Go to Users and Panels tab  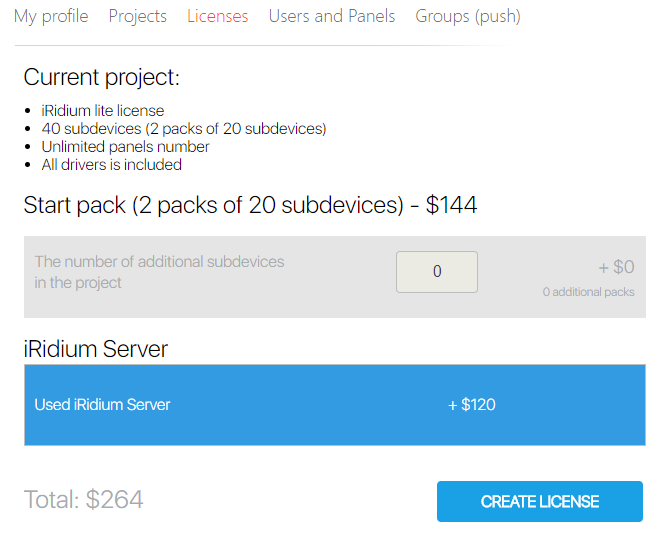[x=331, y=16]
